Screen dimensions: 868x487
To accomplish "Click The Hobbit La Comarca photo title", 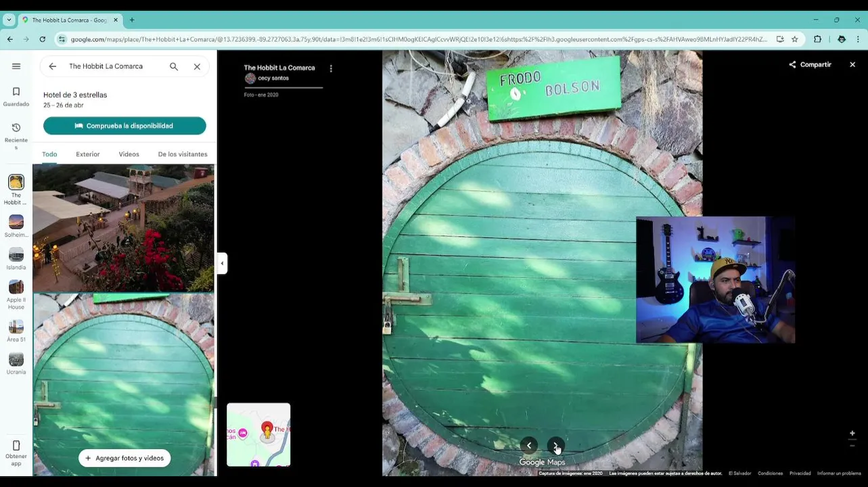I will point(279,68).
